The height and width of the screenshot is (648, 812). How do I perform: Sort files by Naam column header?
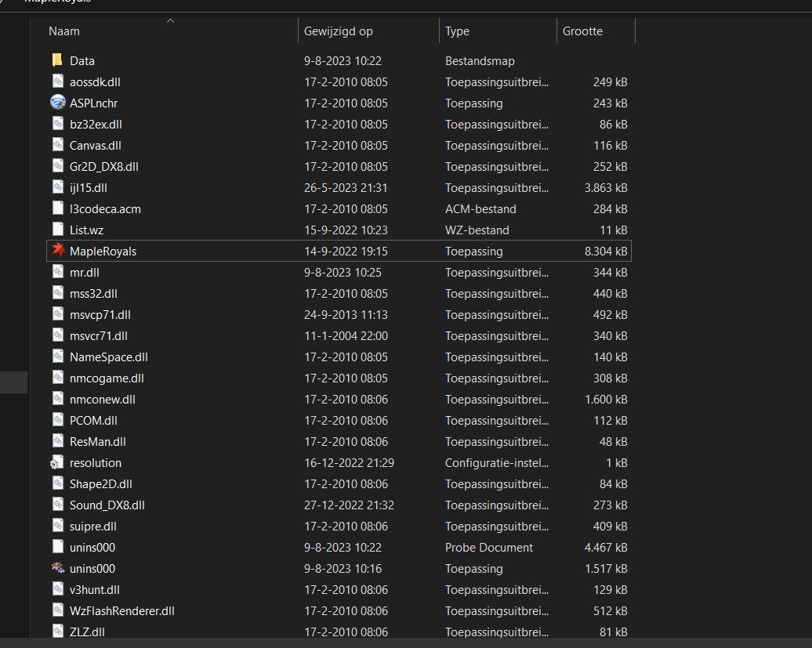64,31
